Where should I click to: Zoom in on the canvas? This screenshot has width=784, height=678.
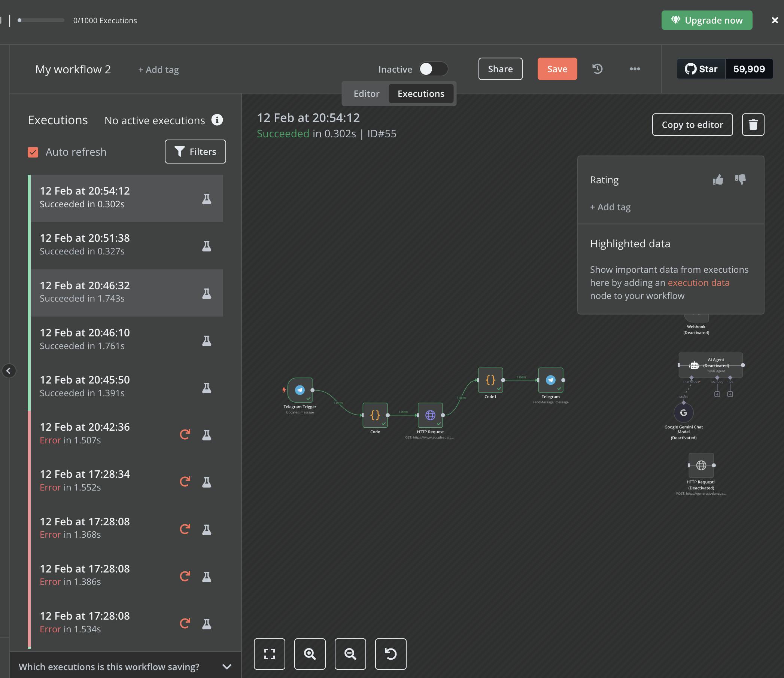click(310, 654)
